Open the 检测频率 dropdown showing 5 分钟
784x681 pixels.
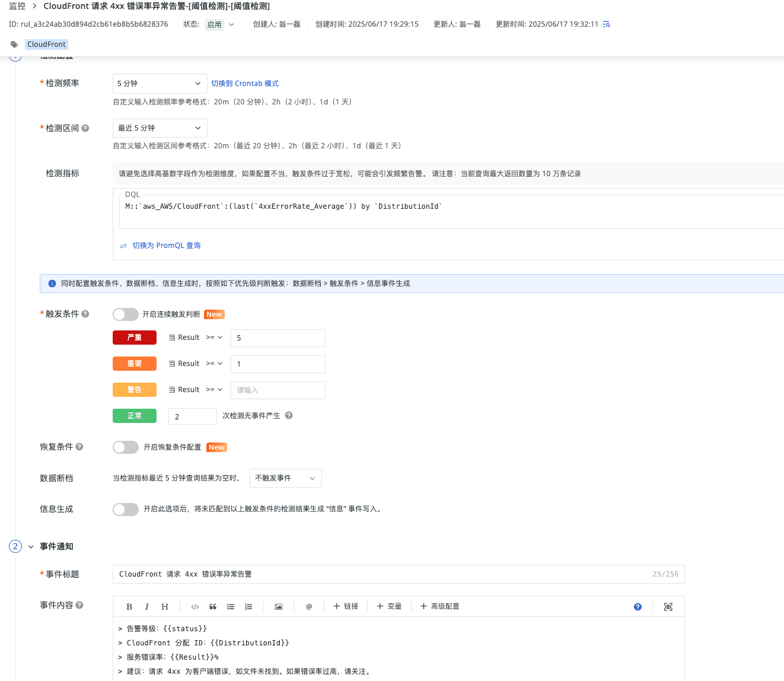point(160,84)
